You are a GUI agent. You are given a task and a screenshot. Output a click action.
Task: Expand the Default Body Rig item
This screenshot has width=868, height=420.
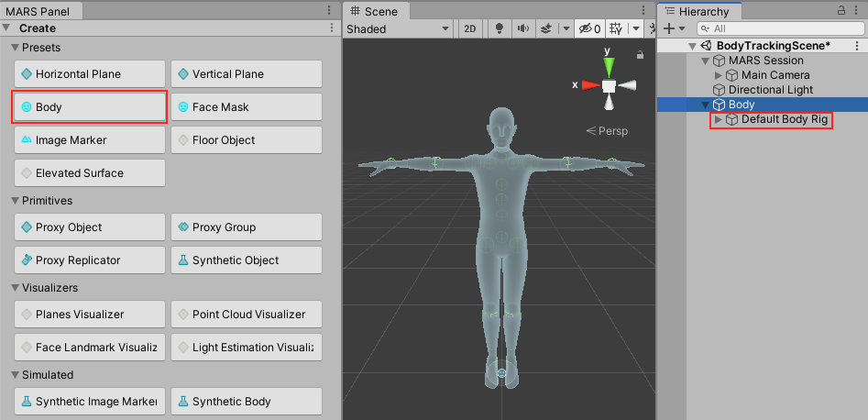click(x=718, y=119)
